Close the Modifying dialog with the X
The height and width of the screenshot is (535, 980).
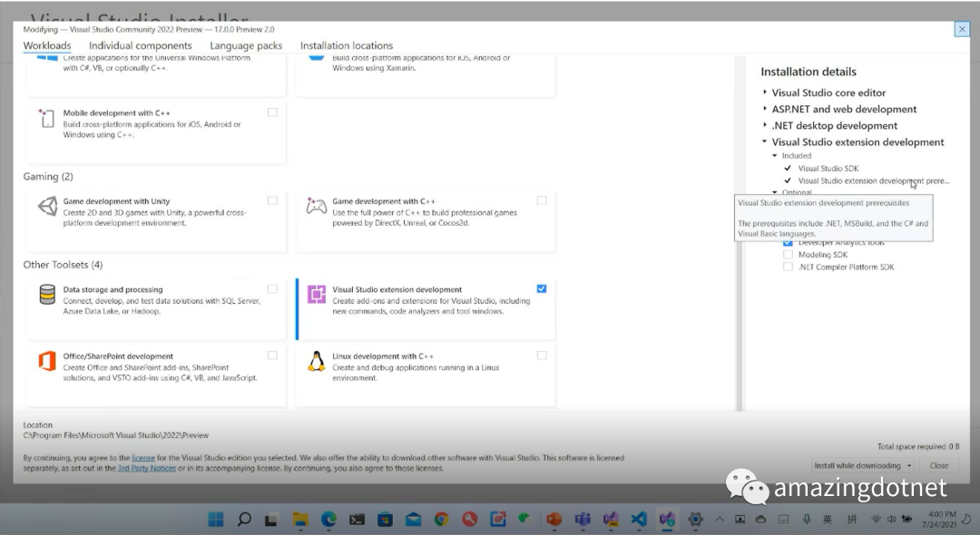[x=962, y=29]
